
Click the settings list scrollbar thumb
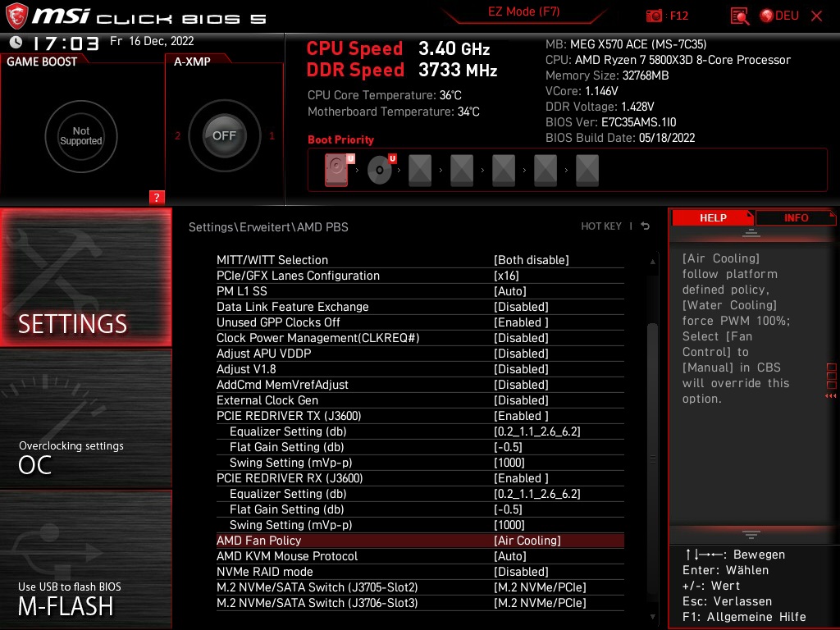click(652, 458)
